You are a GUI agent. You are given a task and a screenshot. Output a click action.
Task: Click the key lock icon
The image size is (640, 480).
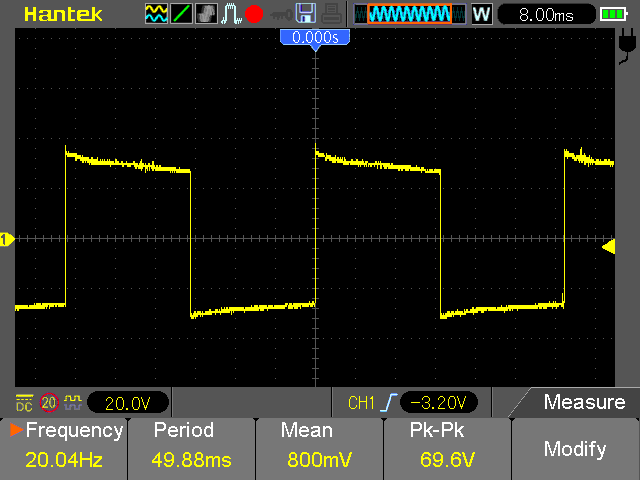(280, 14)
